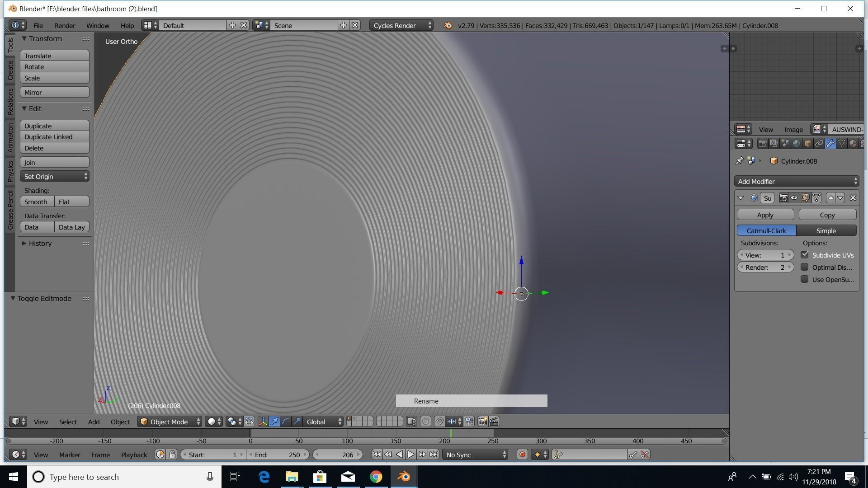Enable the Optimal Display checkbox
This screenshot has height=488, width=868.
(805, 267)
